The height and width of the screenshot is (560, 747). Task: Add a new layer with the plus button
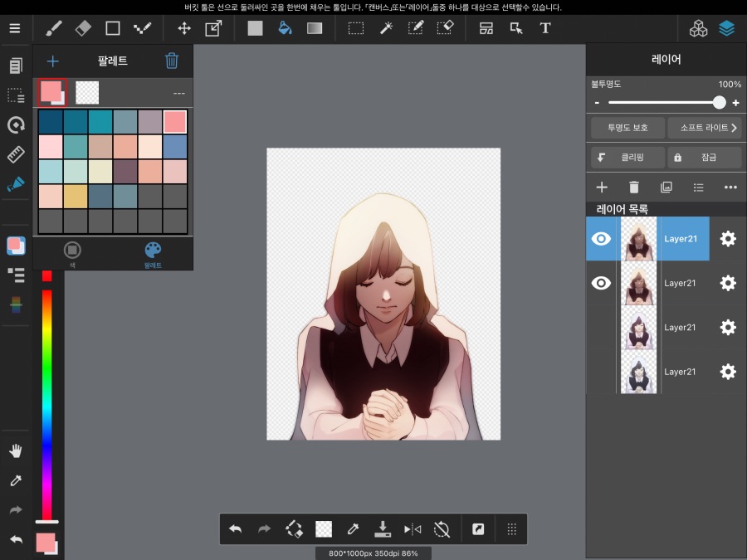coord(601,187)
